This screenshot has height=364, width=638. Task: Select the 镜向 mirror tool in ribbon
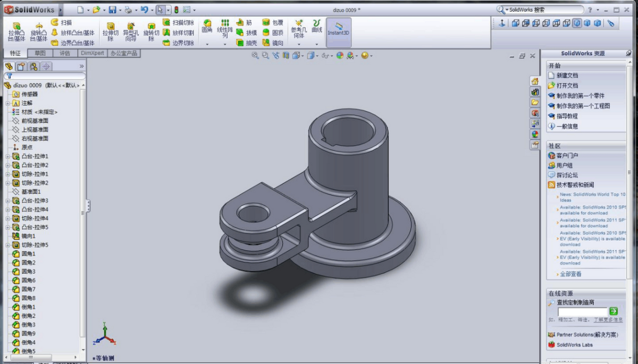[x=273, y=43]
